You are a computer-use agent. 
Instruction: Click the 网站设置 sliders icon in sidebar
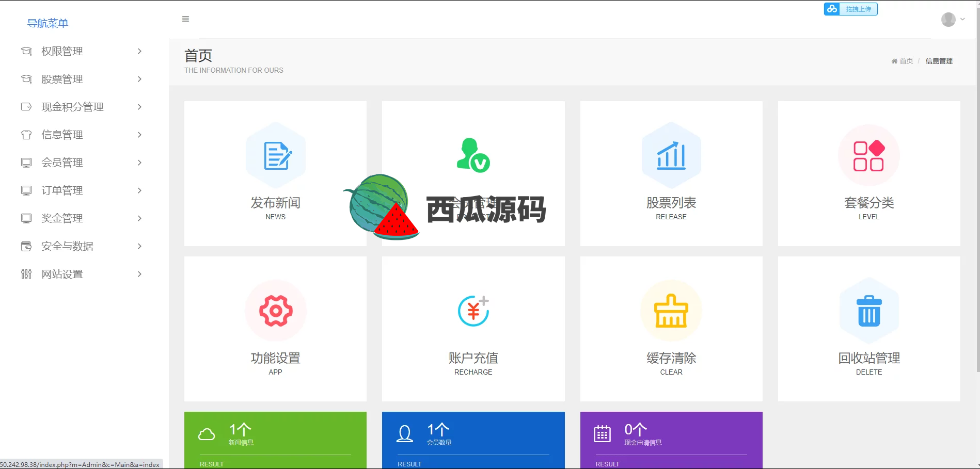tap(26, 274)
